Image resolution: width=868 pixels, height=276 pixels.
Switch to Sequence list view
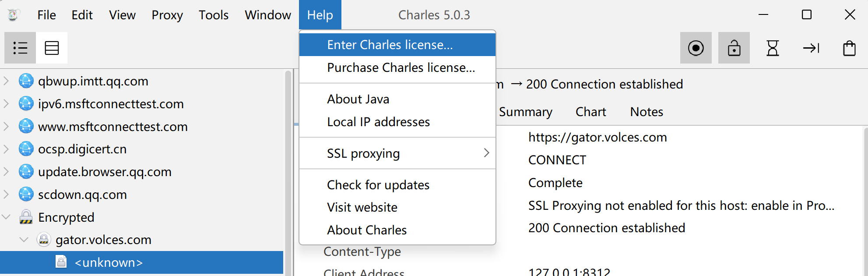pyautogui.click(x=52, y=48)
